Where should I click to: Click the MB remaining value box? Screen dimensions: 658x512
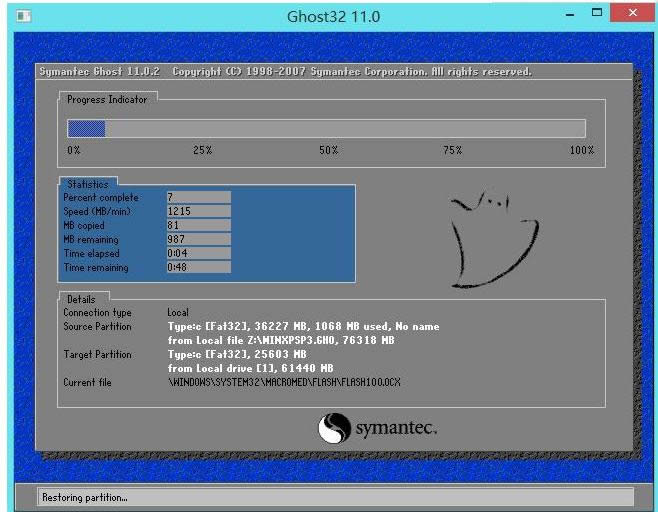coord(198,239)
